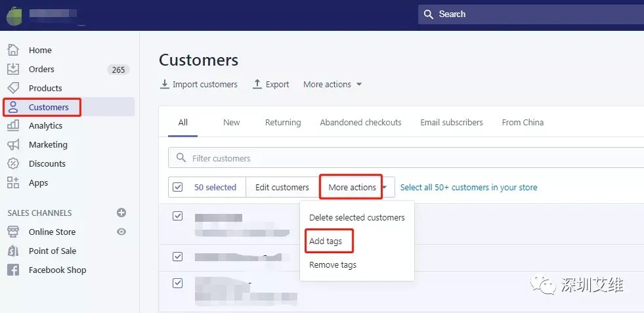The image size is (644, 313).
Task: Click the Online Store storefront icon
Action: (13, 232)
